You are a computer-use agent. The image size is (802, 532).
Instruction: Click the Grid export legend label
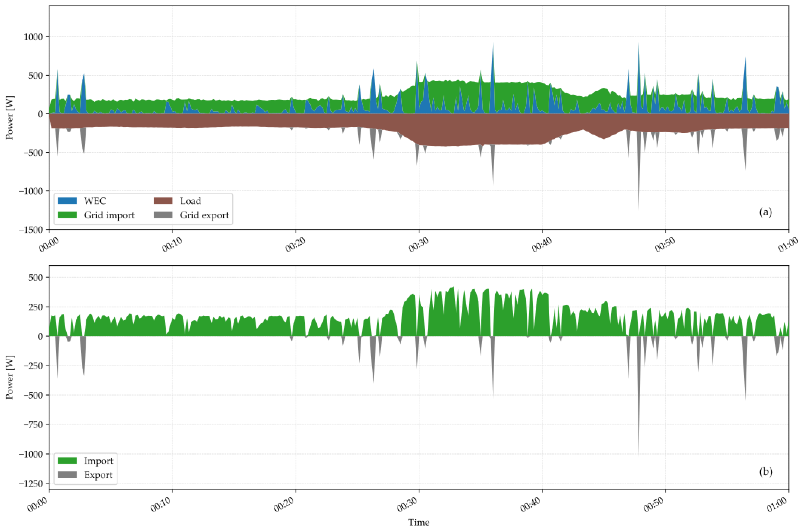(x=204, y=215)
